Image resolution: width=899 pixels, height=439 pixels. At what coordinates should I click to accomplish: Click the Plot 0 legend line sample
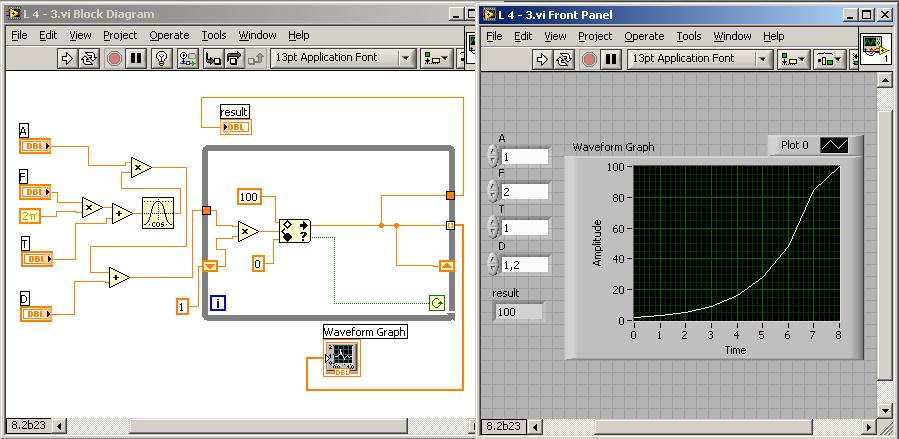834,146
